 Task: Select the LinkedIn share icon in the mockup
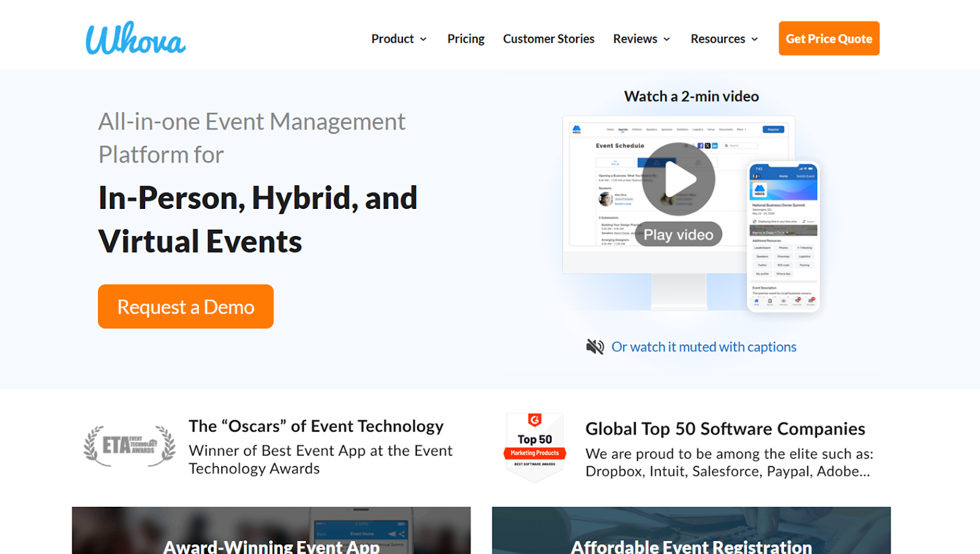715,146
